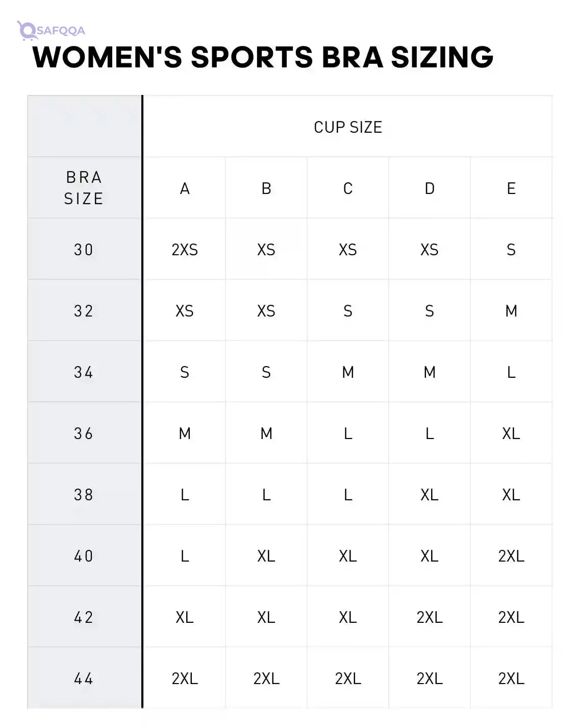
Task: Click the XL cell for 36E
Action: coord(511,433)
